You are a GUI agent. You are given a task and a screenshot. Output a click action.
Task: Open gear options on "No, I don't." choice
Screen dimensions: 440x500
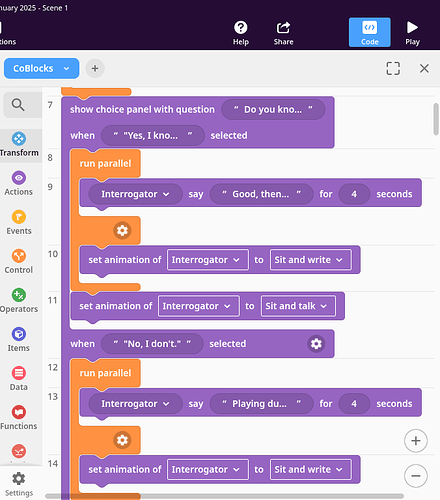[x=316, y=344]
